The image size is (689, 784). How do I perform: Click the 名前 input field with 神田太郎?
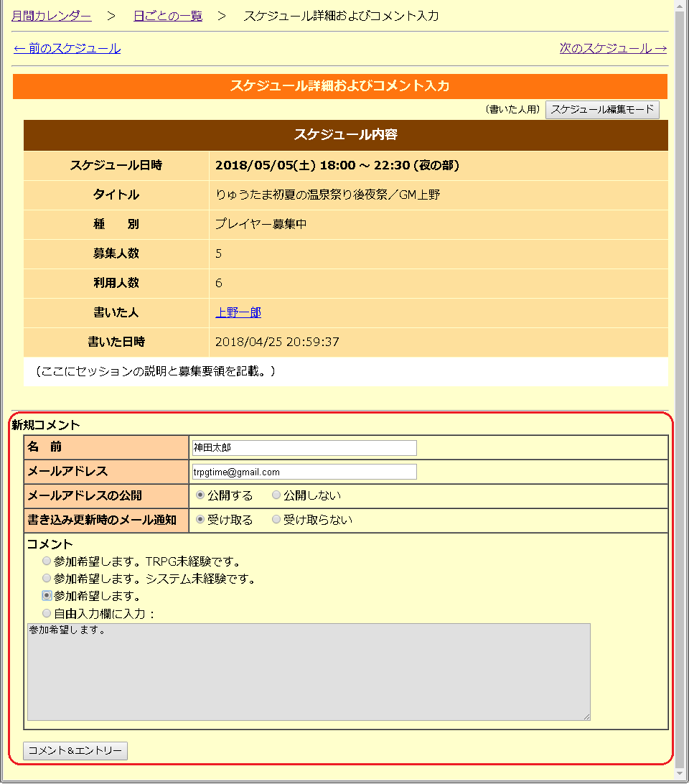(x=304, y=448)
